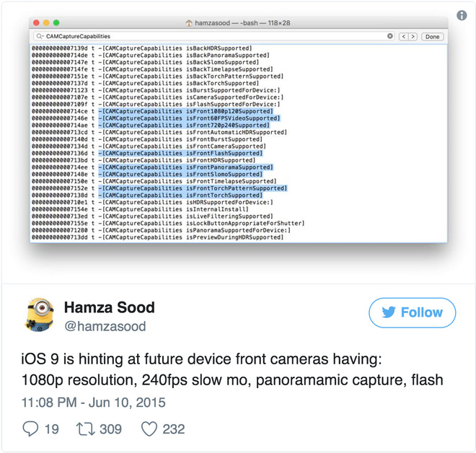Click the retweet arrows icon
Viewport: 476px width, 453px height.
(x=85, y=429)
